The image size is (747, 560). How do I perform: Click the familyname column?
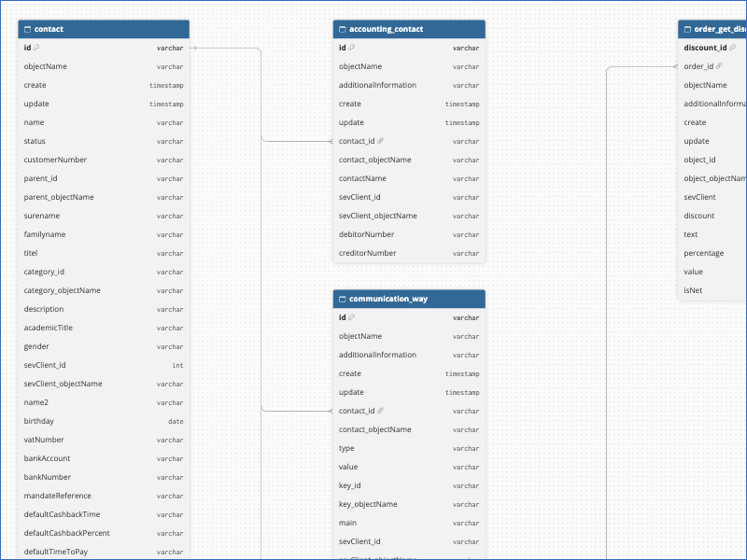(104, 234)
